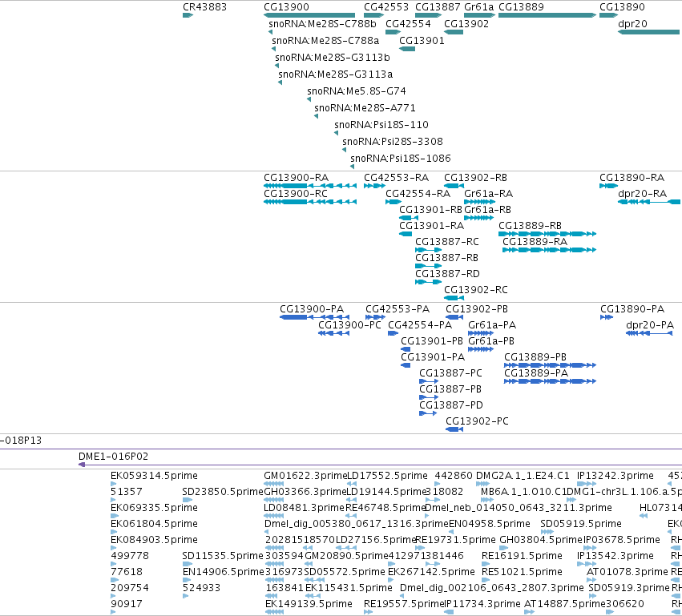Open the CG42553 gene label
The image size is (682, 616).
pos(386,7)
